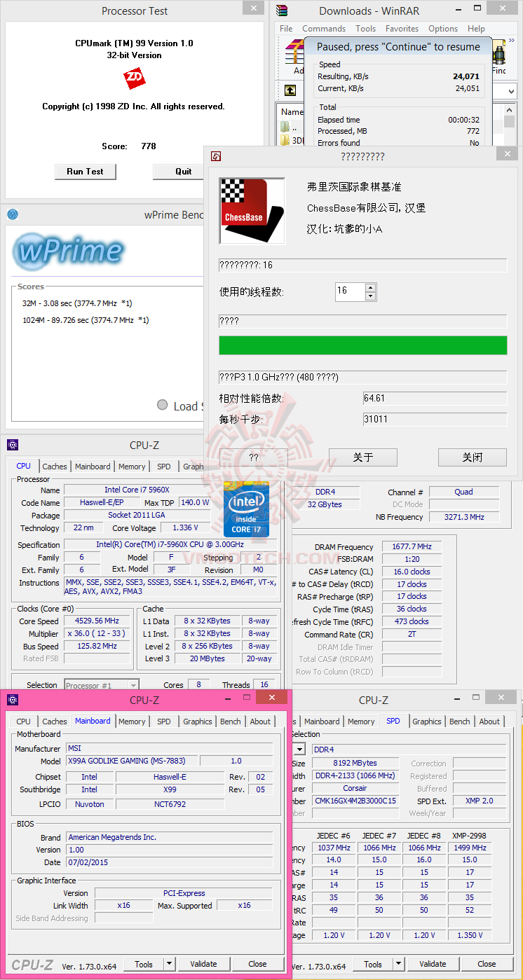The width and height of the screenshot is (523, 980).
Task: Click the 'CMK16GX4M2B3000C15' part number
Action: (355, 801)
